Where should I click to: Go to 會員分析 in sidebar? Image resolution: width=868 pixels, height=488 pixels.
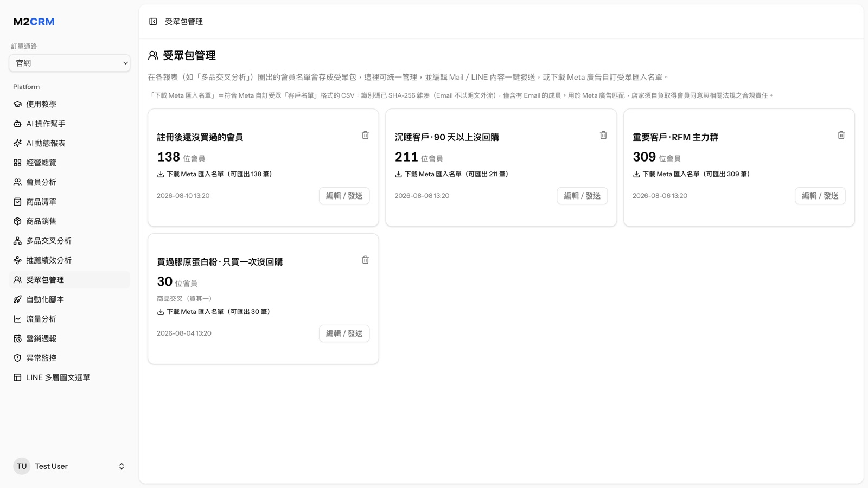[x=69, y=182]
